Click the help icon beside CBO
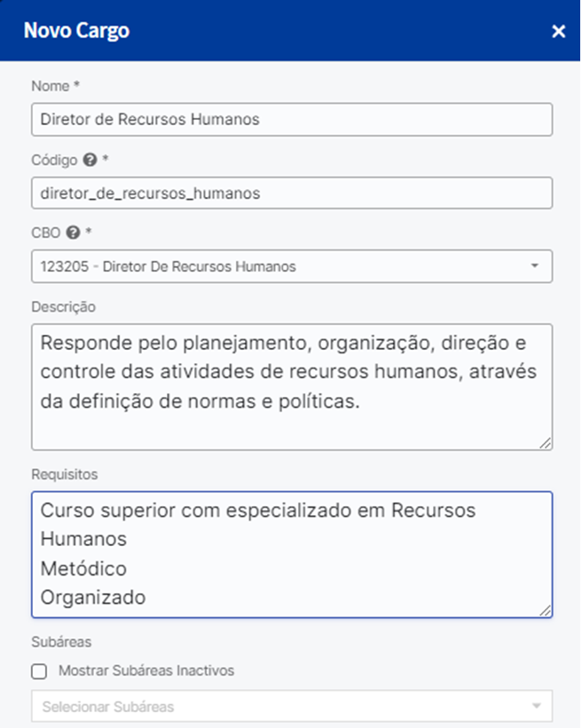582x728 pixels. point(75,234)
